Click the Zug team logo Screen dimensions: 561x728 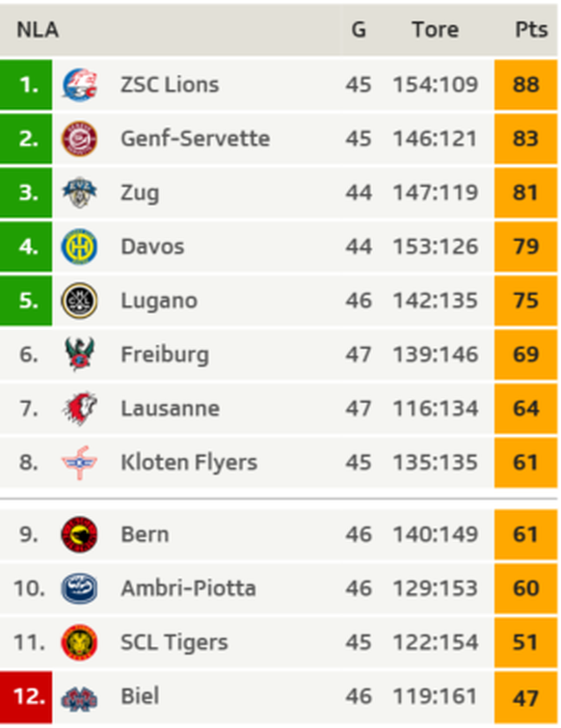pyautogui.click(x=79, y=193)
